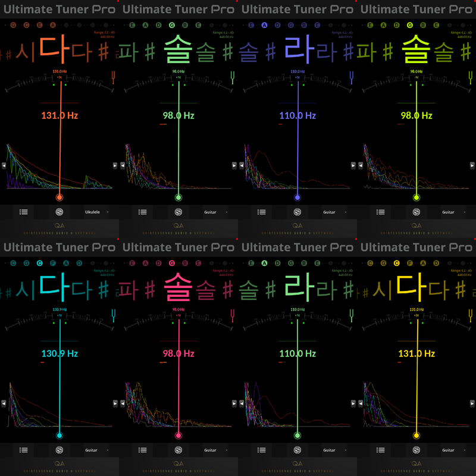Click the note marker at the needle base

click(59, 196)
